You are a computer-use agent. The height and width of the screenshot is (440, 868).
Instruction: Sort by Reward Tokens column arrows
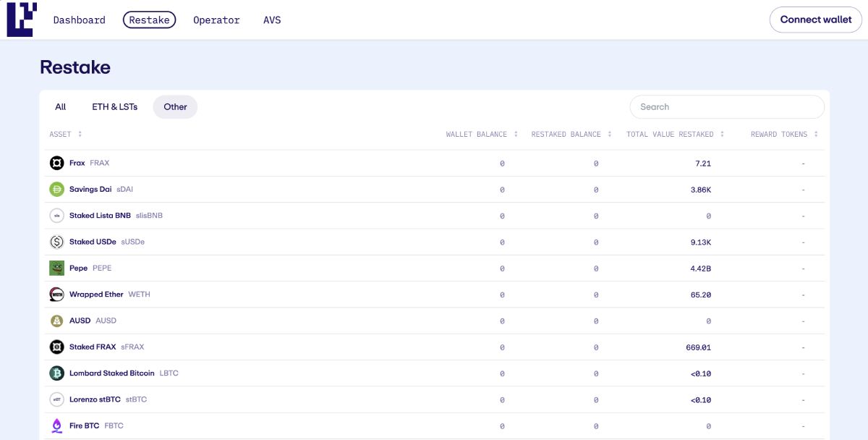tap(816, 135)
